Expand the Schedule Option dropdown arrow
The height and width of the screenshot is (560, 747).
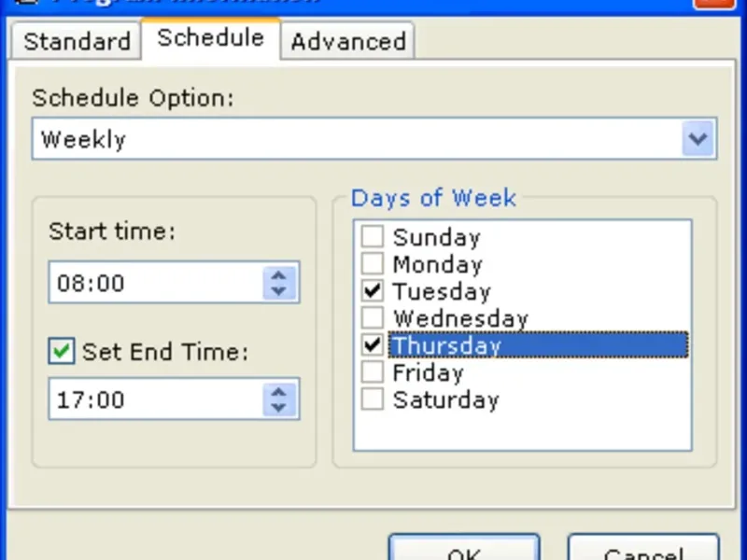(x=698, y=140)
